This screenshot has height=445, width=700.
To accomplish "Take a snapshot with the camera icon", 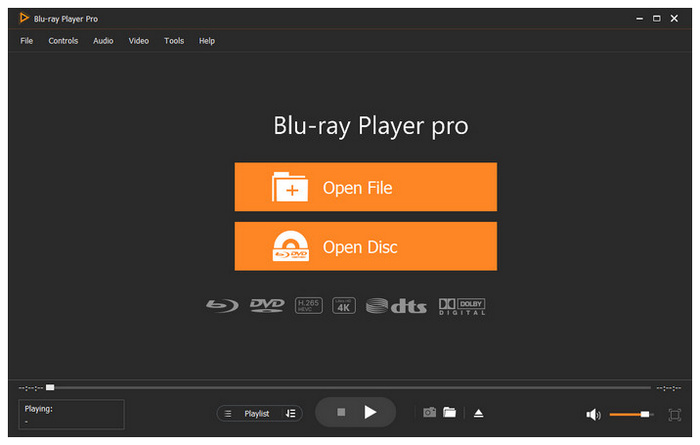I will (429, 412).
